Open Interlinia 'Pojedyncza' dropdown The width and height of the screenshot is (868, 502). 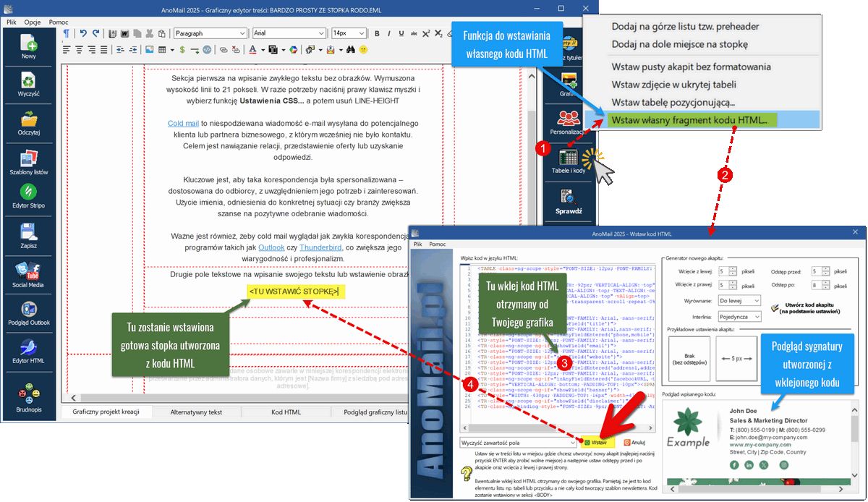(x=739, y=317)
